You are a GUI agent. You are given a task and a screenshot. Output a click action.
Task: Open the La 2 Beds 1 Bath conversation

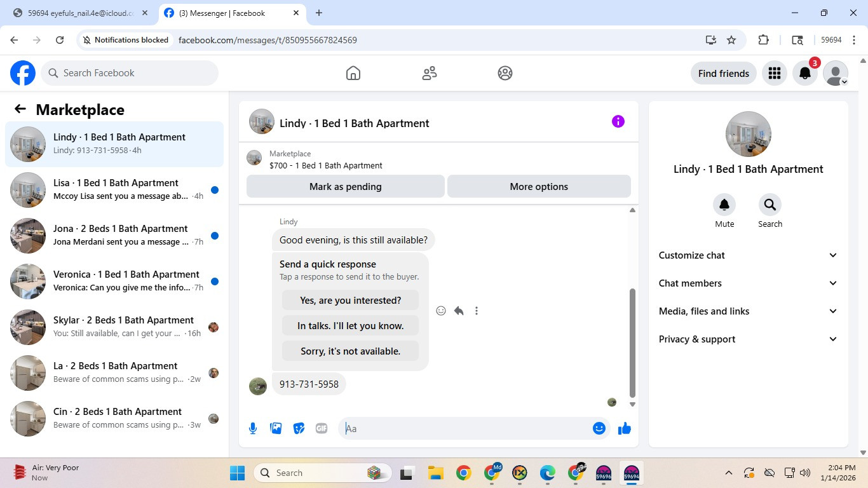point(114,373)
